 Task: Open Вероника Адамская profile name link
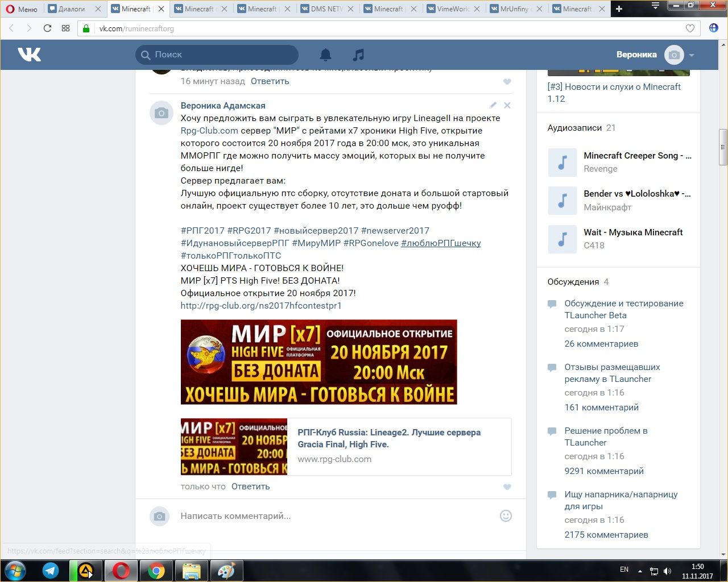pos(223,106)
